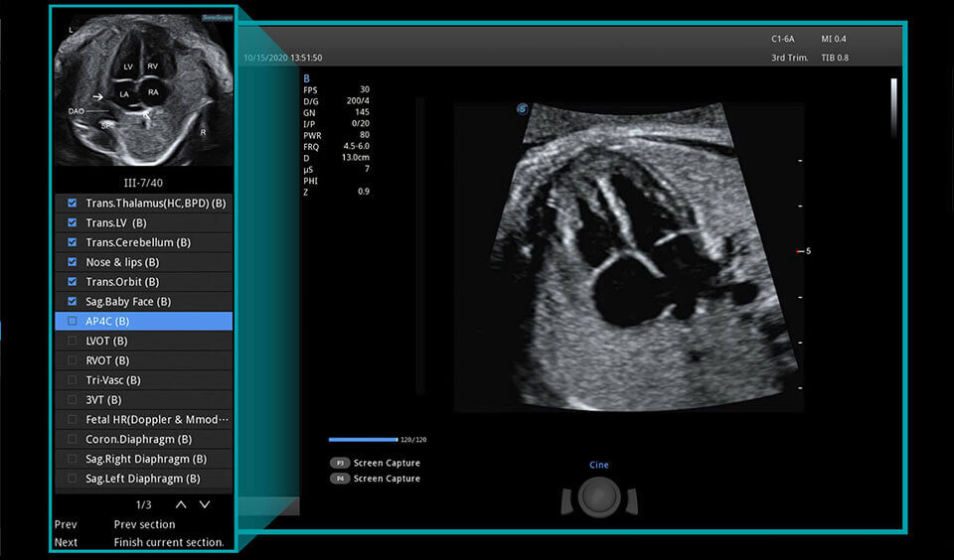Image resolution: width=954 pixels, height=560 pixels.
Task: Click Prev to go to previous section
Action: point(66,524)
